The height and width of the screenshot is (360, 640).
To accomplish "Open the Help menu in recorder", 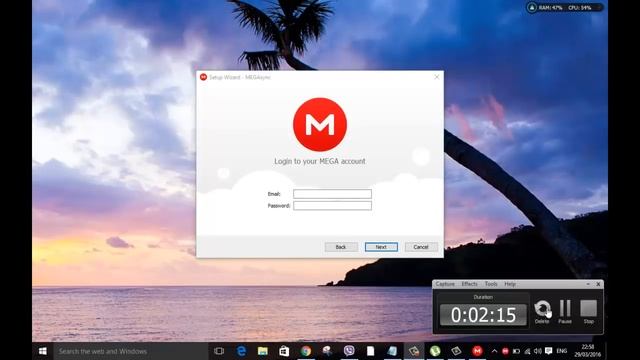I will click(510, 284).
